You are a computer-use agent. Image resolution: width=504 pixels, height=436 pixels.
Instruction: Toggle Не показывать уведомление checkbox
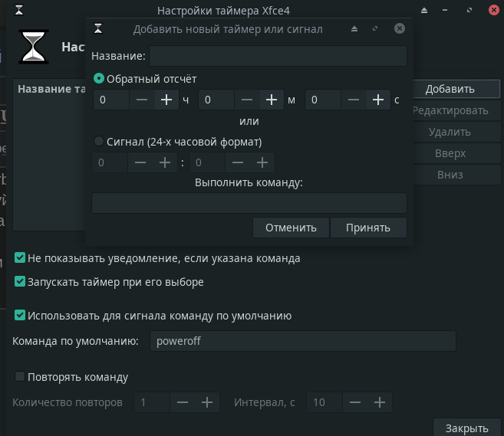tap(20, 257)
